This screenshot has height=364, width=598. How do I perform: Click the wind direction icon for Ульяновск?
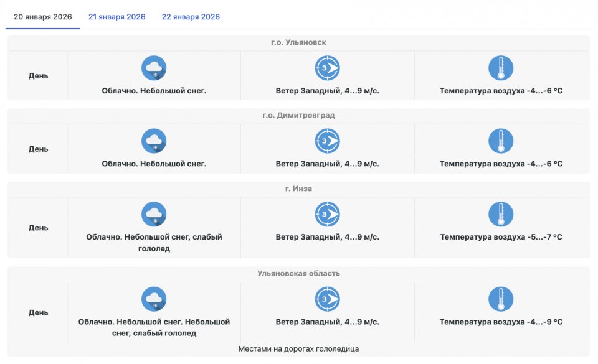pos(327,68)
